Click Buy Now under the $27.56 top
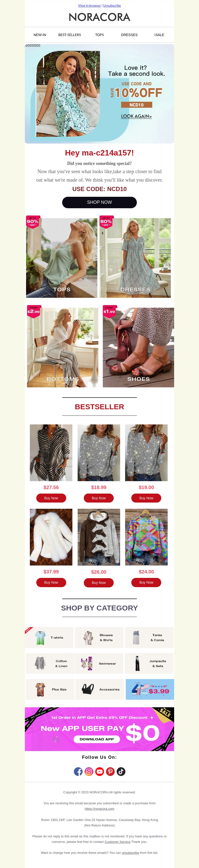This screenshot has width=199, height=868. (51, 498)
